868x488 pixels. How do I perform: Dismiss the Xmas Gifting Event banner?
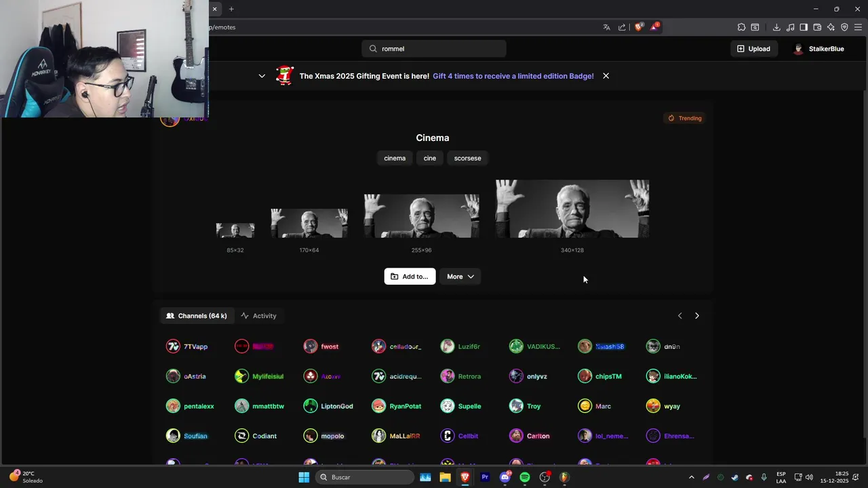pyautogui.click(x=606, y=76)
